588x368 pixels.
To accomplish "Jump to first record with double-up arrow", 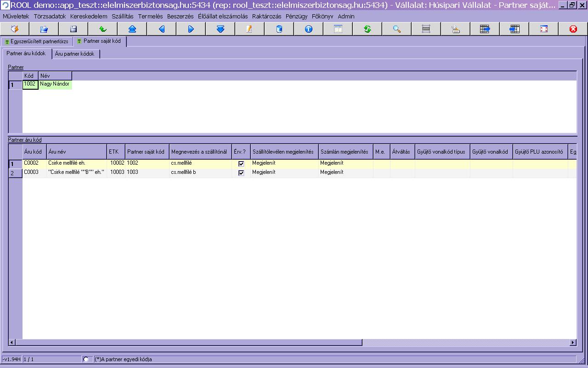I will (x=132, y=29).
